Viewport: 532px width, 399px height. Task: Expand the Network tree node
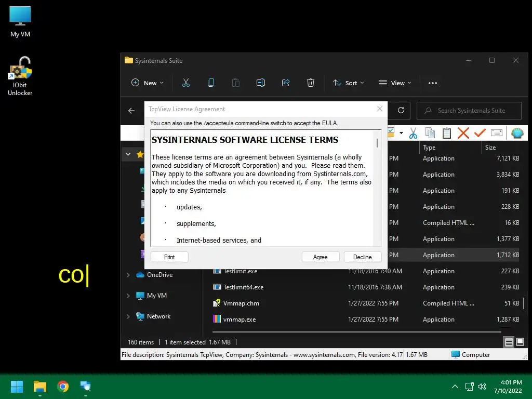coord(128,316)
